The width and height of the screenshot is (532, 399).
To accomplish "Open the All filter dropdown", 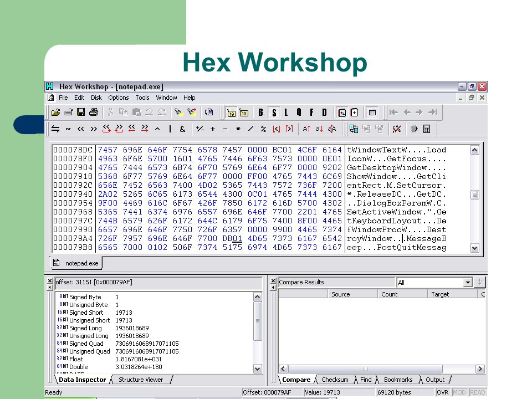I will 468,282.
